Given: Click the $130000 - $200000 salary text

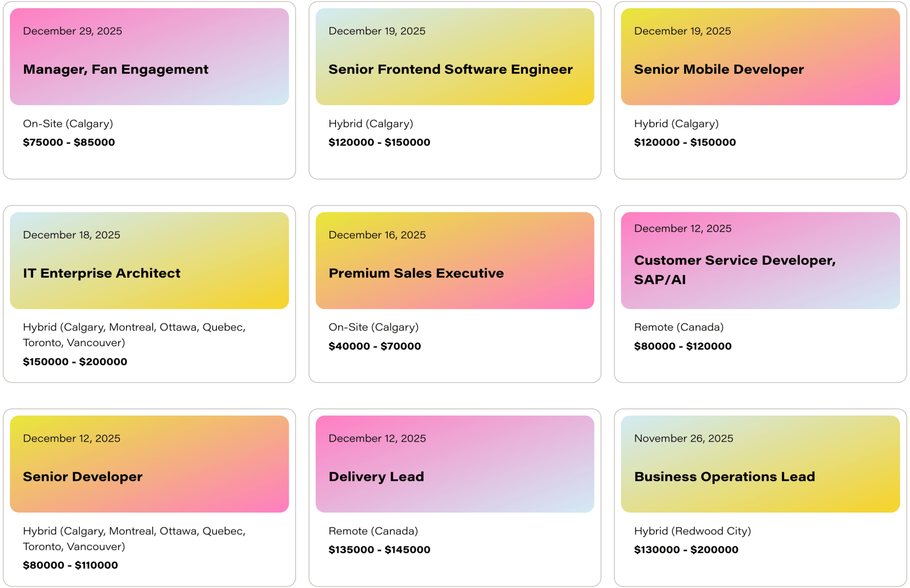Looking at the screenshot, I should [686, 550].
